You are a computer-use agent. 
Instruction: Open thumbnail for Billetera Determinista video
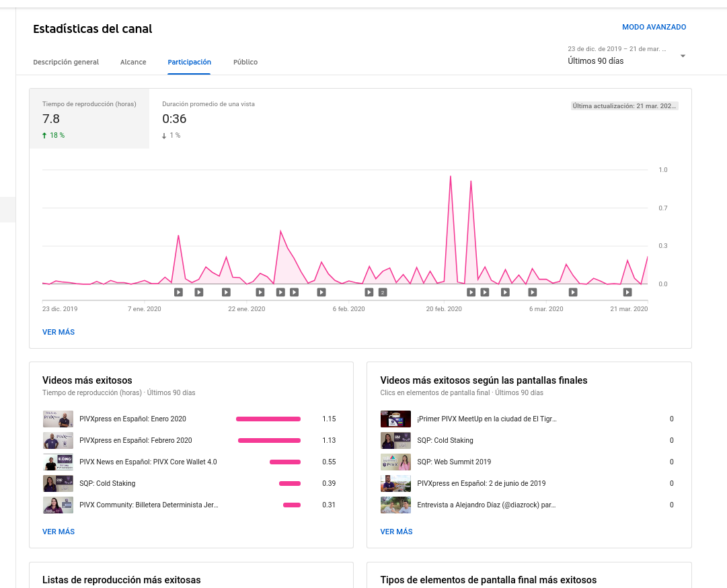click(x=58, y=505)
